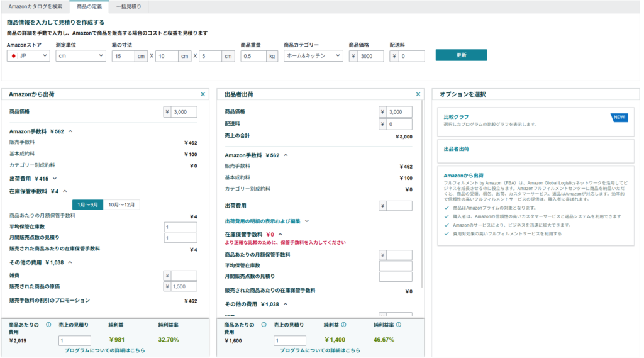The image size is (644, 358).
Task: Click the 更新 button
Action: pos(461,55)
